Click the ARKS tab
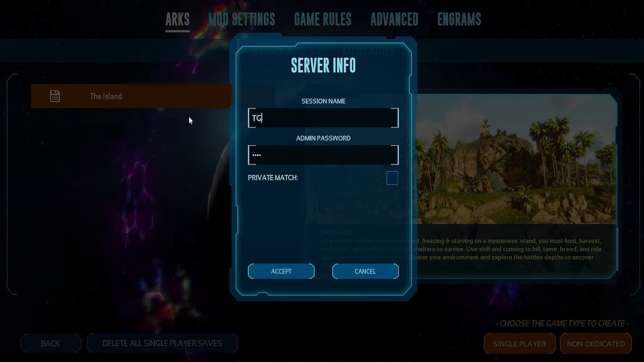 [177, 19]
